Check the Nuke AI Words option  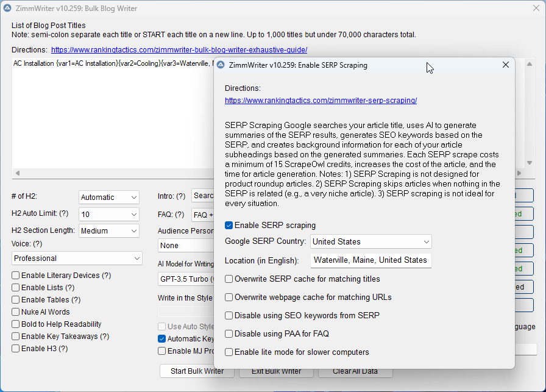tap(15, 312)
